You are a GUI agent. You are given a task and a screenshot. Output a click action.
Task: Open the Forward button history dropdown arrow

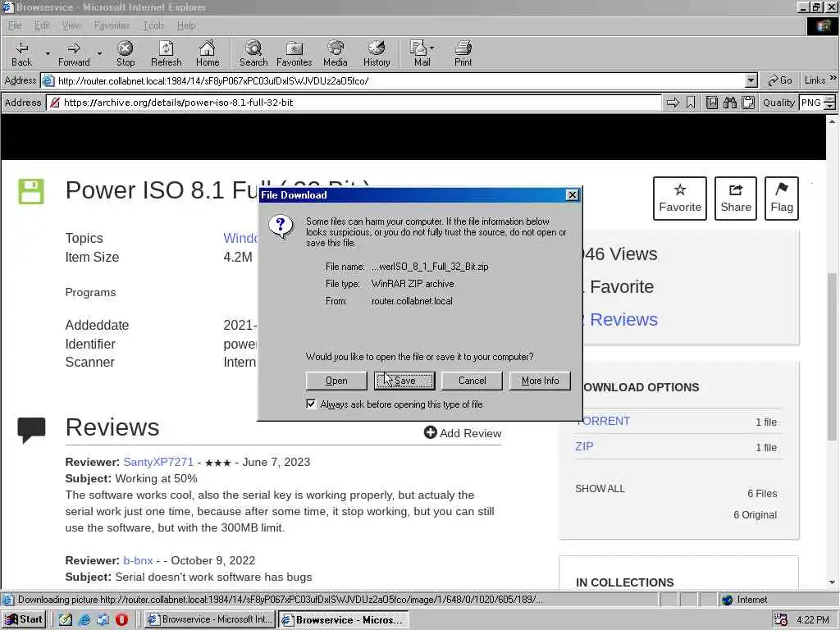99,53
